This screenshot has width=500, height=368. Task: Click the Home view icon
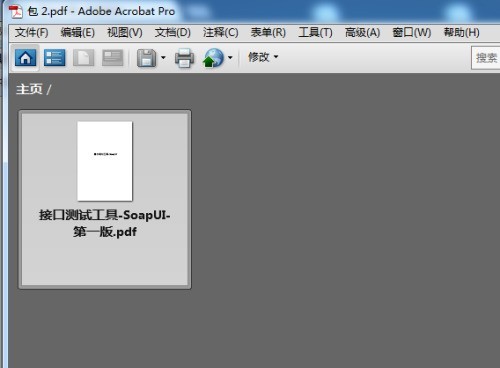tap(26, 58)
